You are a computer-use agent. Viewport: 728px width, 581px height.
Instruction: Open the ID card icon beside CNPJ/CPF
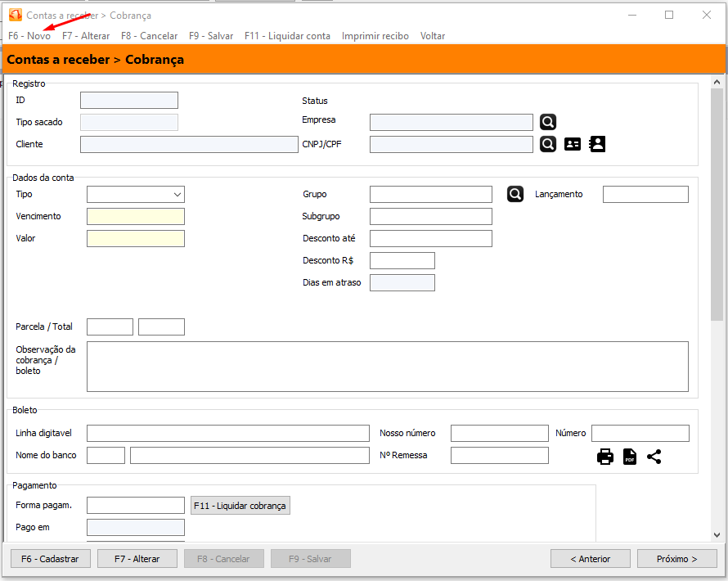[x=573, y=144]
